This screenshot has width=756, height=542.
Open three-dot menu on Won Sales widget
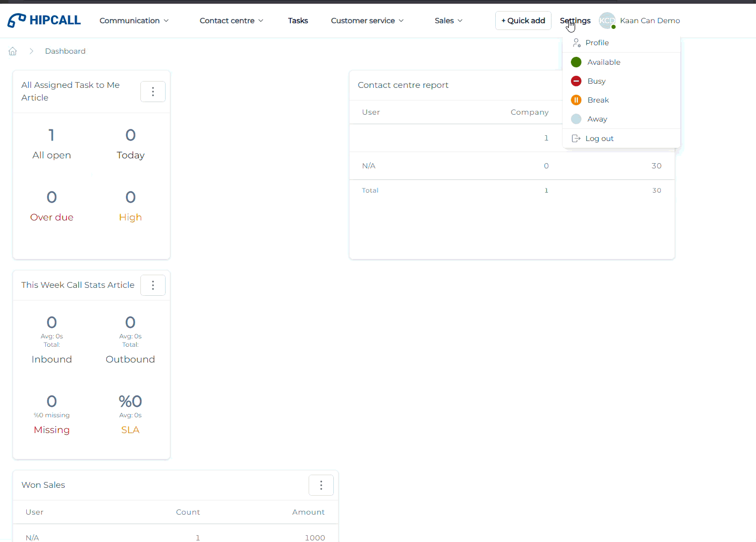click(x=321, y=485)
